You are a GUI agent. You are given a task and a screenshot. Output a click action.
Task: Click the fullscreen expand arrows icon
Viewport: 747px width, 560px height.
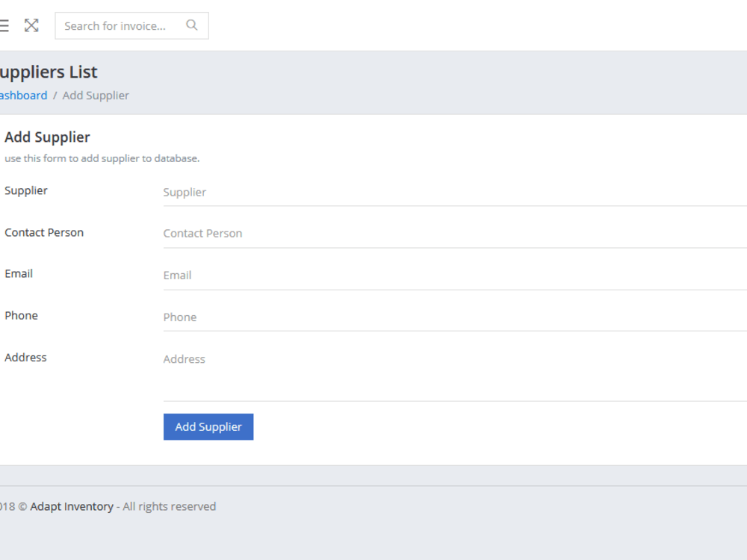tap(31, 25)
